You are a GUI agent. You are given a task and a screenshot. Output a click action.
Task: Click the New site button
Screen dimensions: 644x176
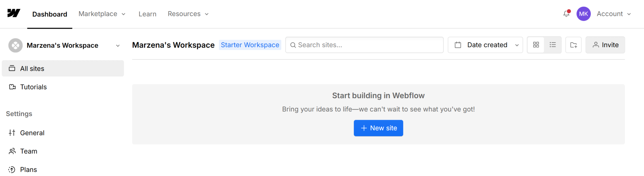point(378,128)
